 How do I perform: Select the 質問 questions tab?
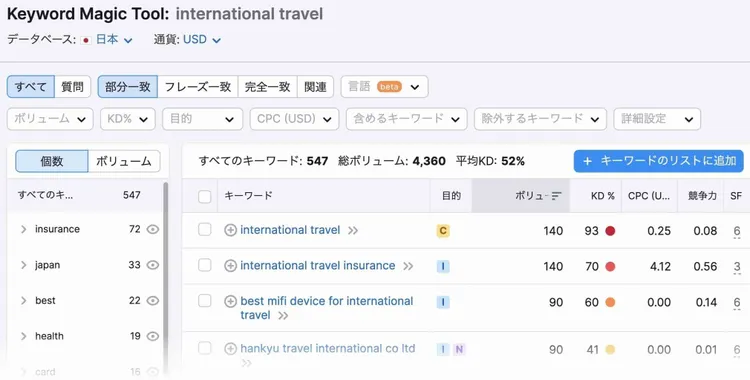tap(72, 87)
